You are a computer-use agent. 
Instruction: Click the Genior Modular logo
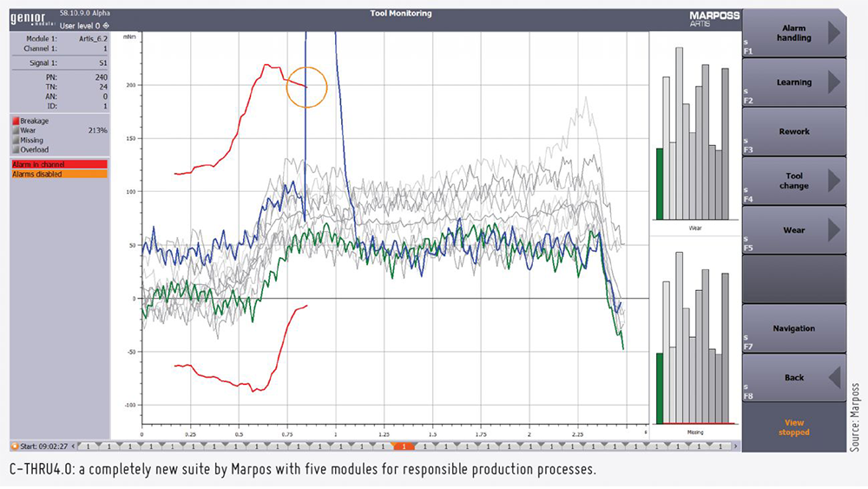click(31, 19)
